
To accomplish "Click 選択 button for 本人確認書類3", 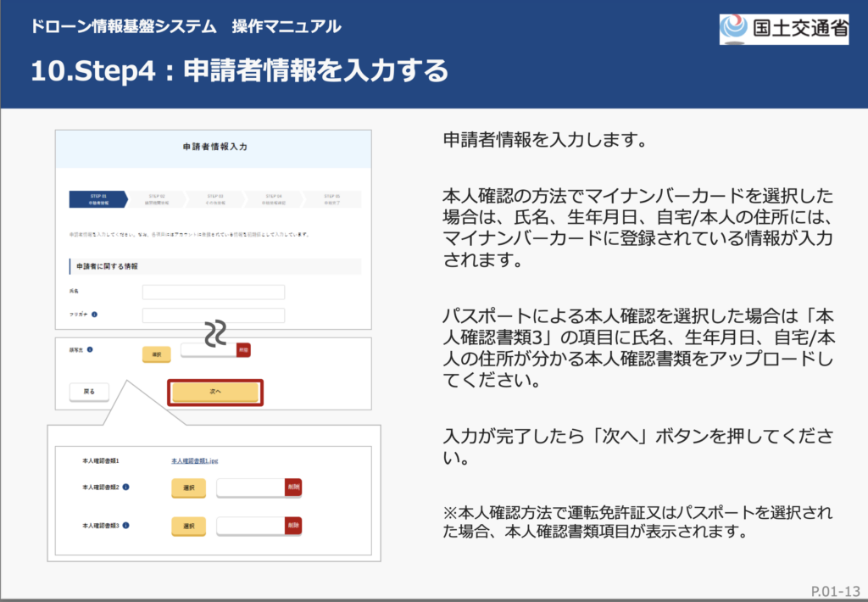I will pyautogui.click(x=188, y=527).
